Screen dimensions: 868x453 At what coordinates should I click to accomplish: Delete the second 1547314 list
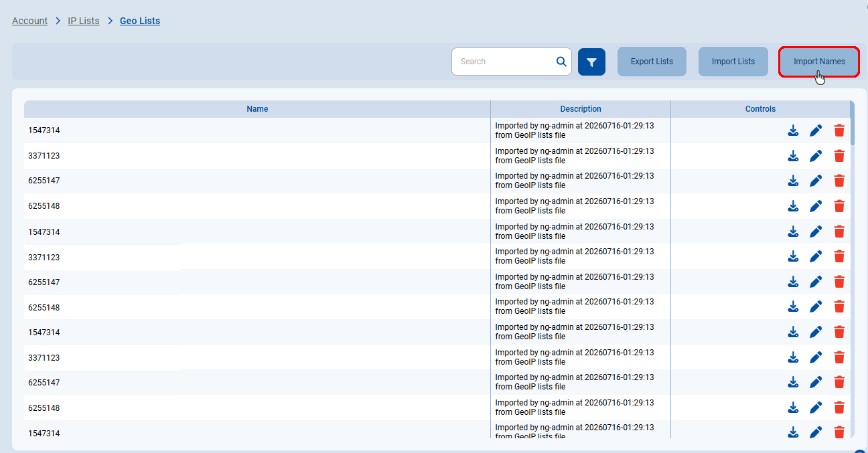pos(839,232)
